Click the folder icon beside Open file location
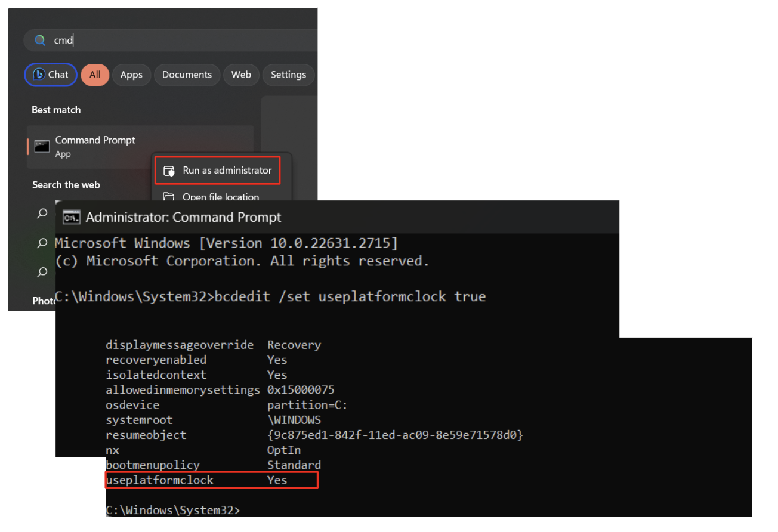778x532 pixels. (169, 197)
